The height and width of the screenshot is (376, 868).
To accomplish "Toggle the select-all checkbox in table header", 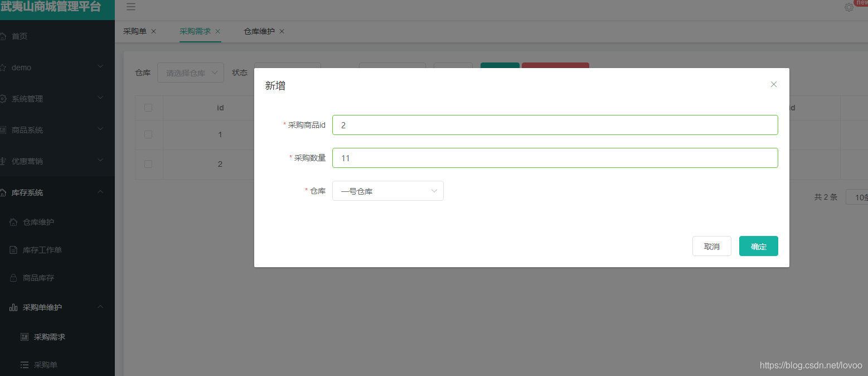I will pos(148,108).
